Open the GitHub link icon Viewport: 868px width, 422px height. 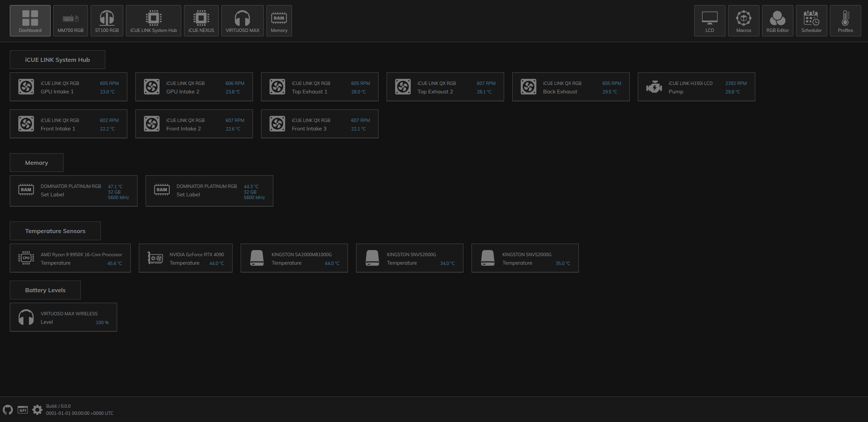click(8, 410)
